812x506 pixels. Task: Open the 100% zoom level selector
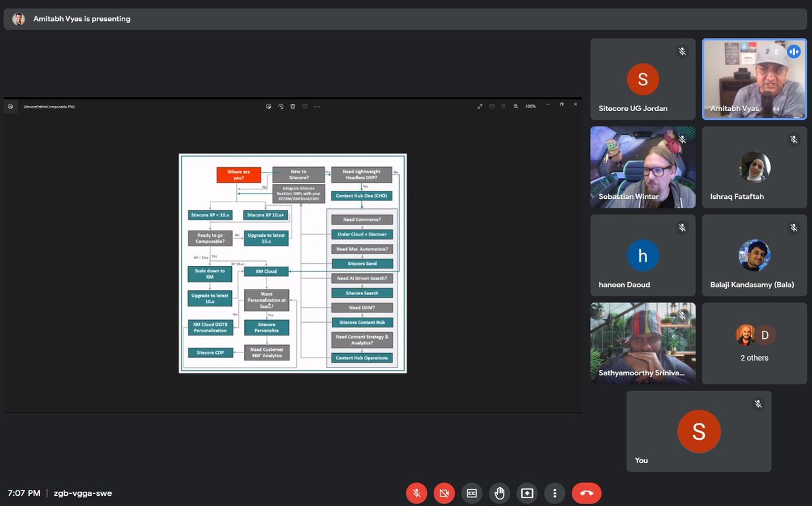click(531, 106)
